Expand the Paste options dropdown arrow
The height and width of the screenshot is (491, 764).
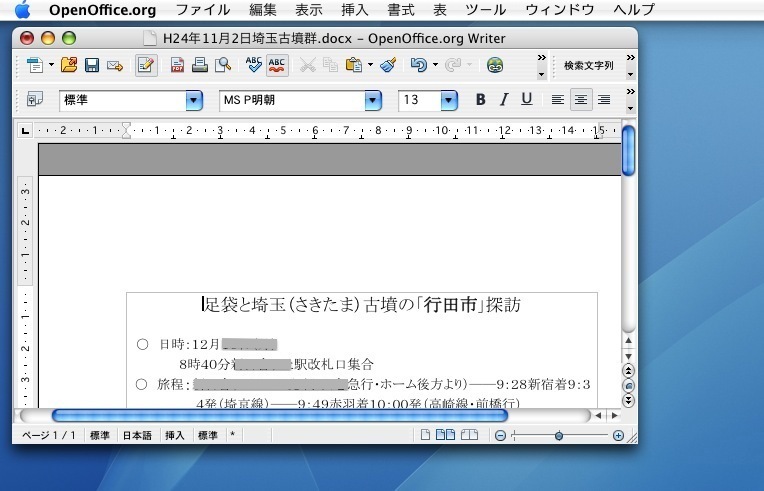[370, 65]
